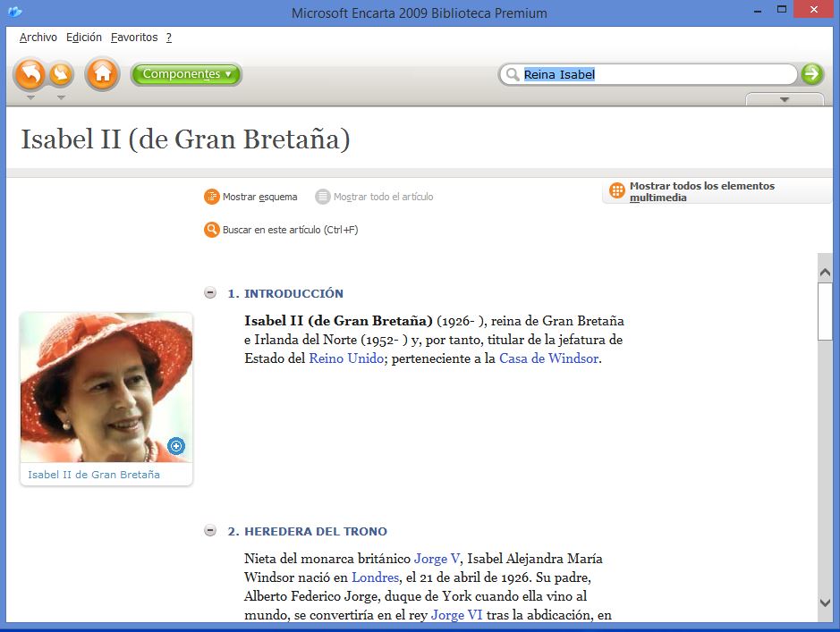Enlarge photo with the blue plus icon
The image size is (840, 632).
176,446
